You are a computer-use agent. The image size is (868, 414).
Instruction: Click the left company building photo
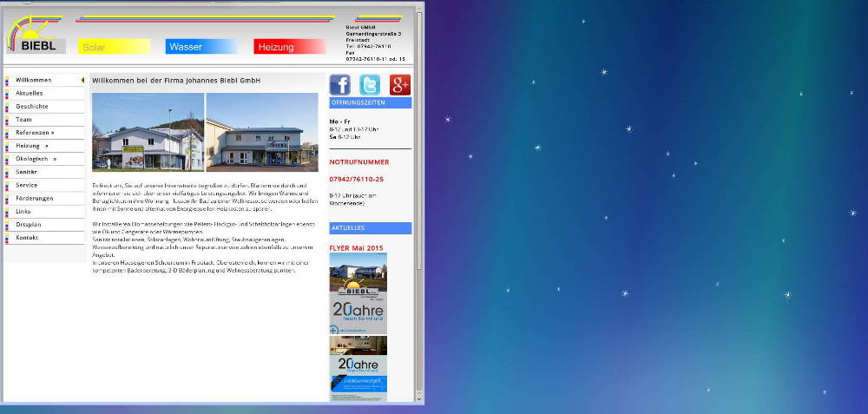[x=148, y=132]
